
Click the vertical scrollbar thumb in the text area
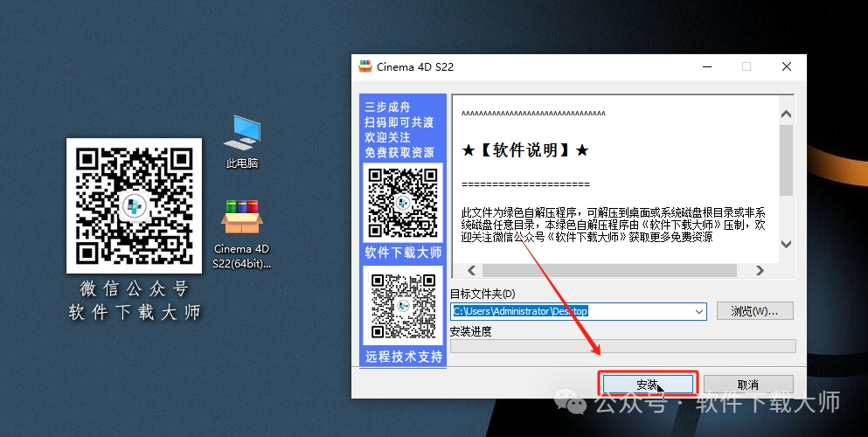(785, 160)
